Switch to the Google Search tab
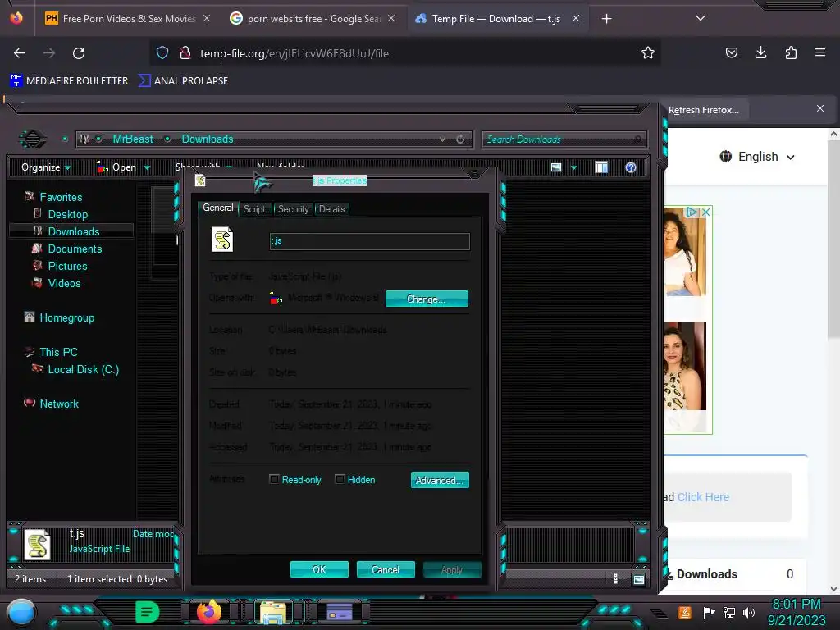840x630 pixels. [313, 19]
